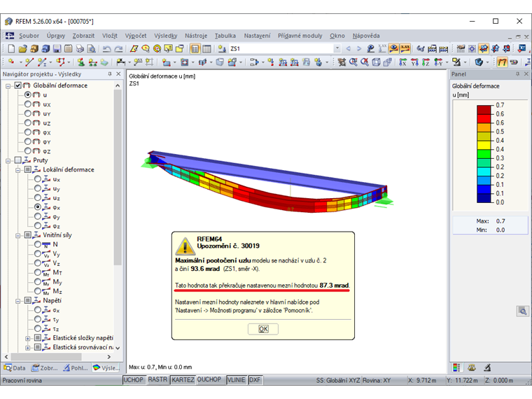Screen dimensions: 532x399
Task: Collapse the Globální deformace tree node
Action: tap(8, 86)
